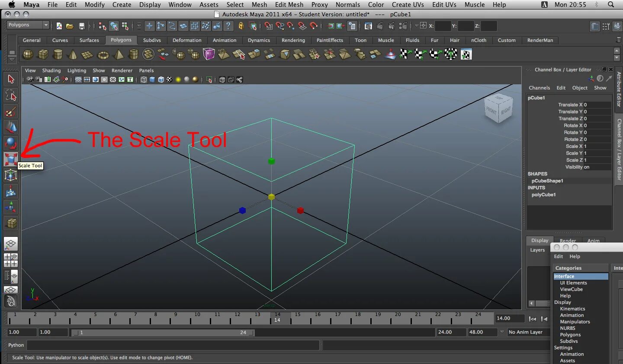
Task: Activate the Universal Manipulator tool
Action: pyautogui.click(x=11, y=175)
